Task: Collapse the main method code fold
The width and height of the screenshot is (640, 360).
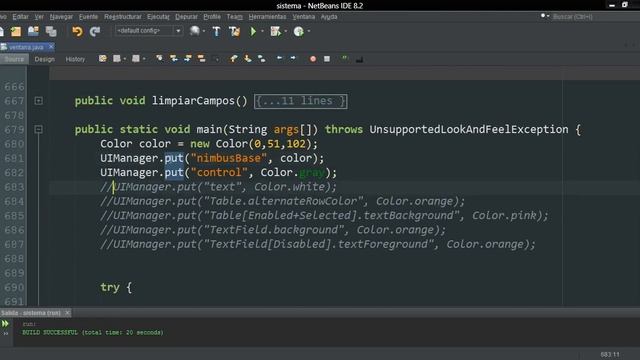Action: 38,129
